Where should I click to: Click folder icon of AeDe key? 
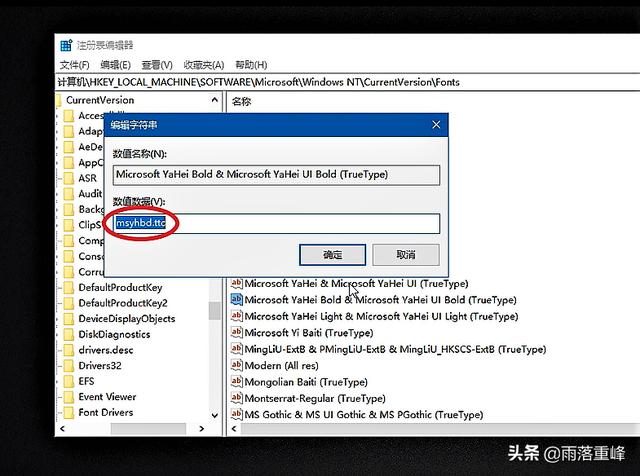[x=69, y=147]
